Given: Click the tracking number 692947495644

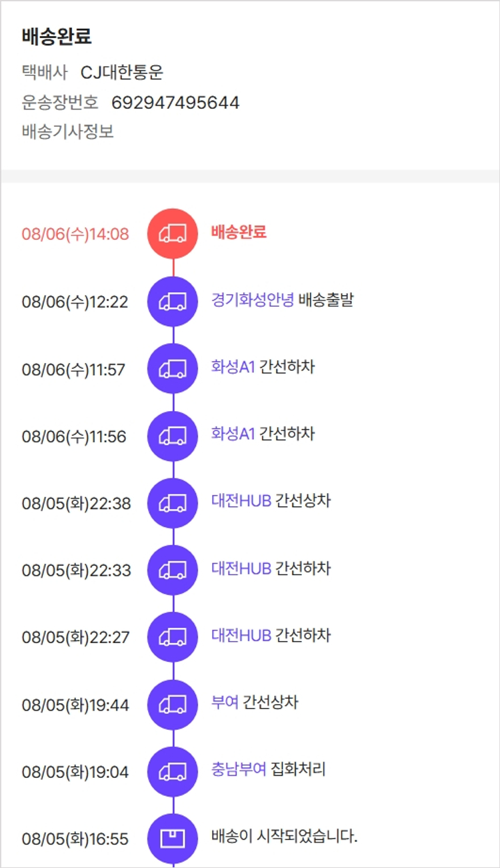Looking at the screenshot, I should tap(175, 103).
